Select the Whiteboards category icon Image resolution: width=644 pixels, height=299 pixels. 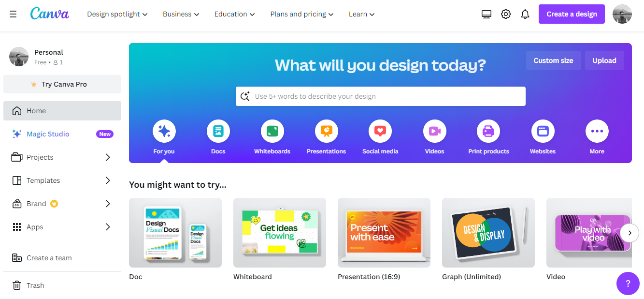272,131
